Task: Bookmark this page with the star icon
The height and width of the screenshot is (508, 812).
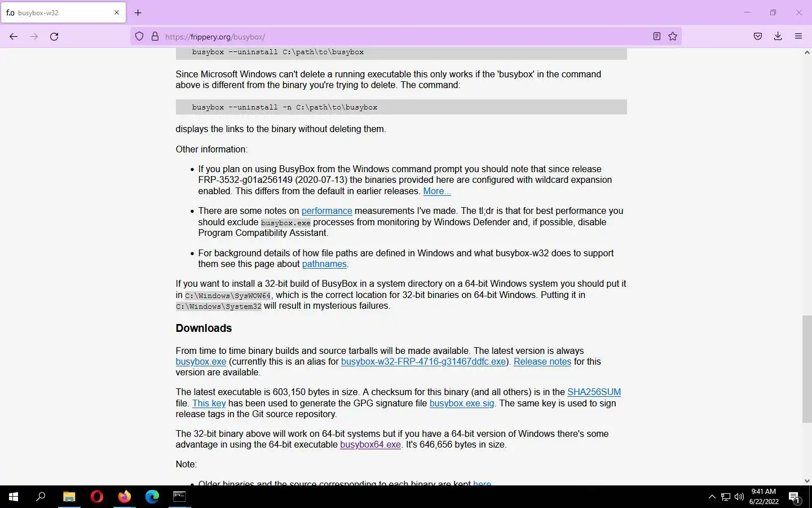Action: tap(673, 37)
